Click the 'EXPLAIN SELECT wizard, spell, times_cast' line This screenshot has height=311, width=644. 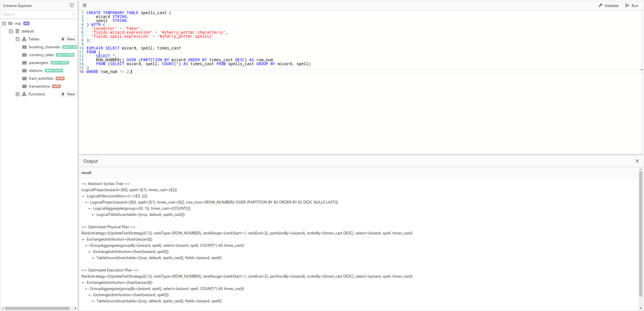134,48
